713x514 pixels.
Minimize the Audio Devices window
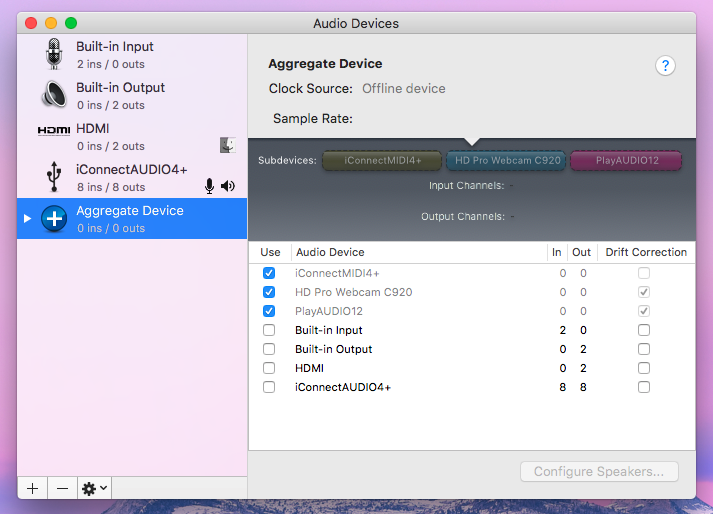click(x=51, y=23)
